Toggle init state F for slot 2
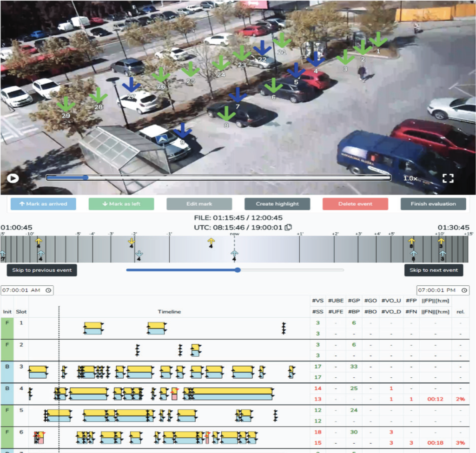 coord(7,350)
